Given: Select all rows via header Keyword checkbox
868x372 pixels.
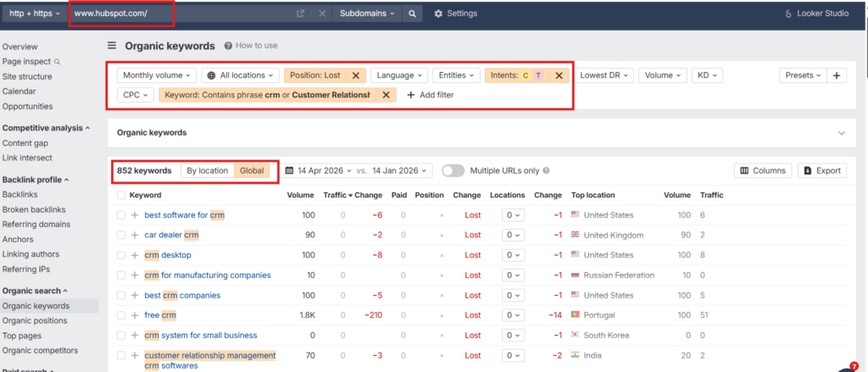Looking at the screenshot, I should [x=121, y=195].
